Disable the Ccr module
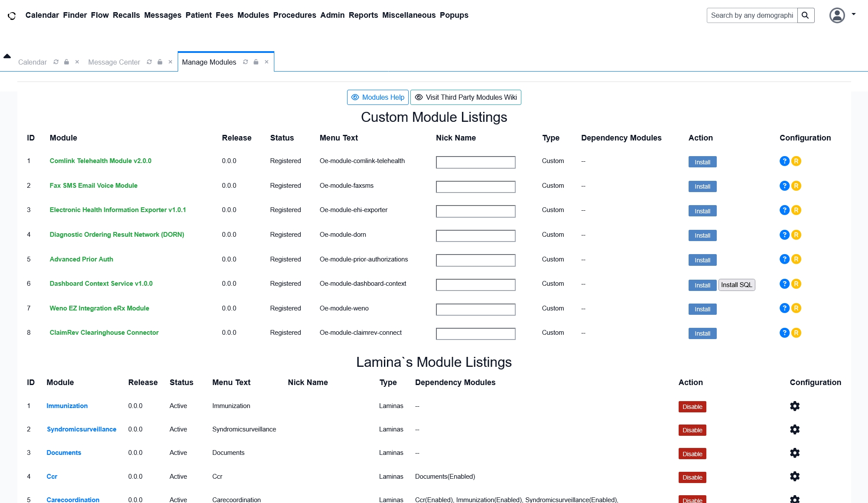Viewport: 868px width, 503px height. pyautogui.click(x=692, y=477)
